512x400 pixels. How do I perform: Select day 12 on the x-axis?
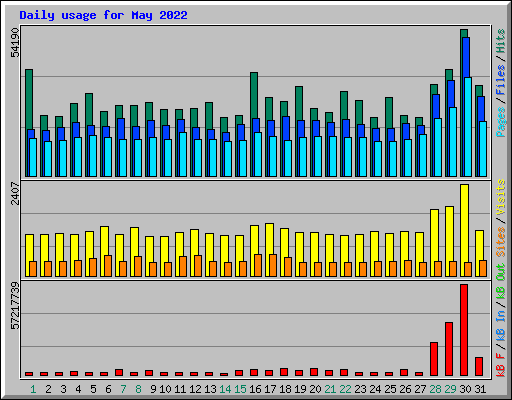point(195,389)
